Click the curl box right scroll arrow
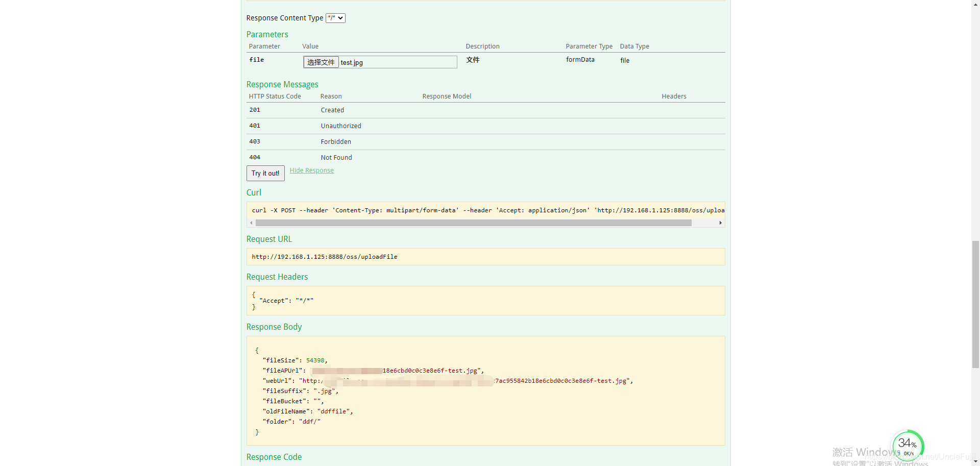Image resolution: width=980 pixels, height=466 pixels. (x=720, y=223)
